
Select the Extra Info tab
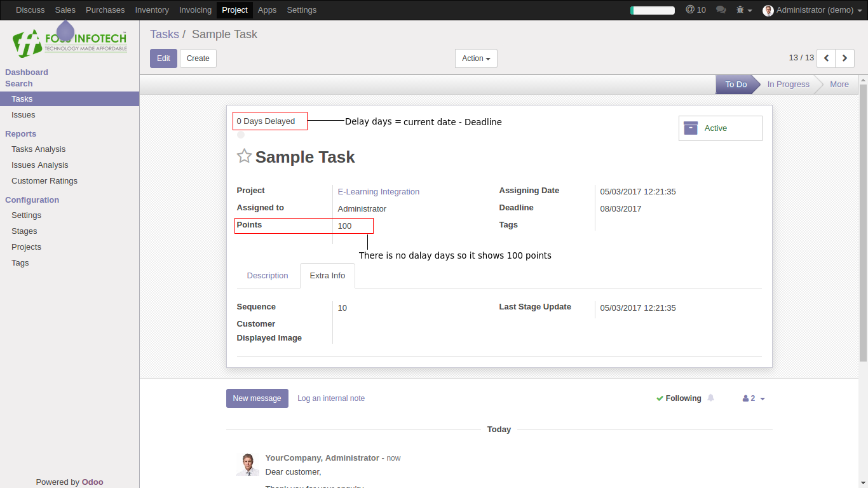pyautogui.click(x=327, y=276)
